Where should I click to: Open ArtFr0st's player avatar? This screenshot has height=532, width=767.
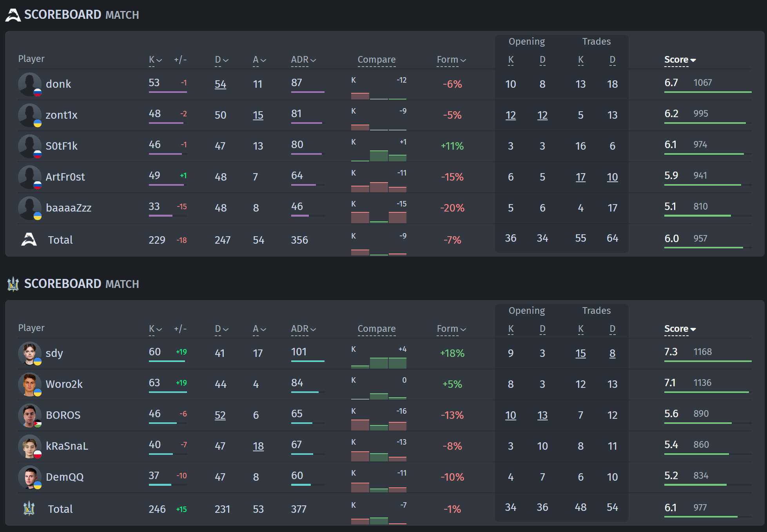click(30, 177)
